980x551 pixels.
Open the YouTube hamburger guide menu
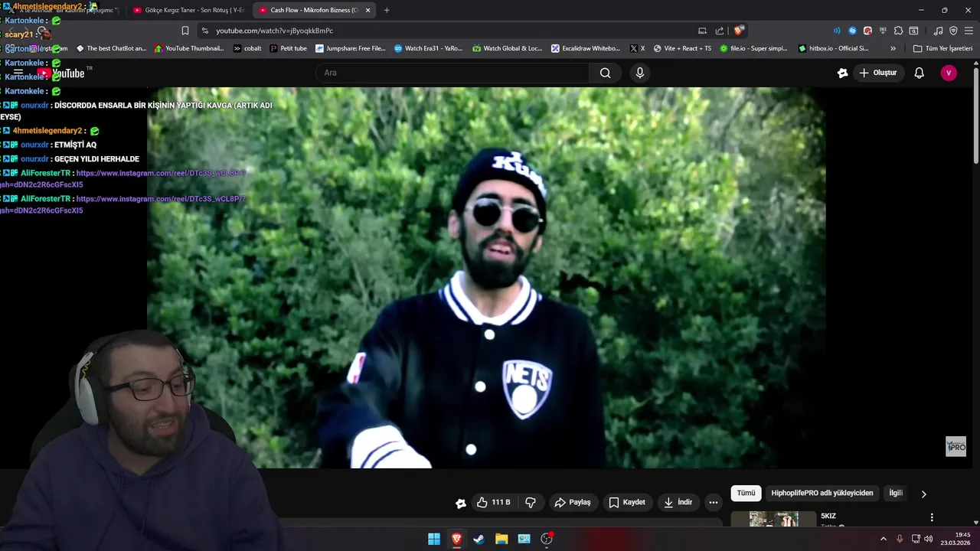tap(18, 73)
